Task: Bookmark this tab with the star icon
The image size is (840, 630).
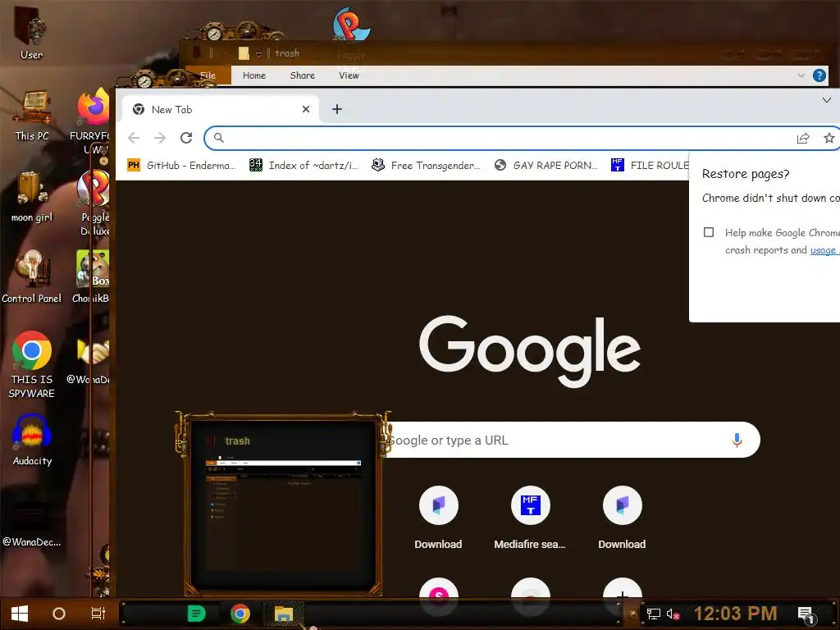Action: (x=829, y=138)
